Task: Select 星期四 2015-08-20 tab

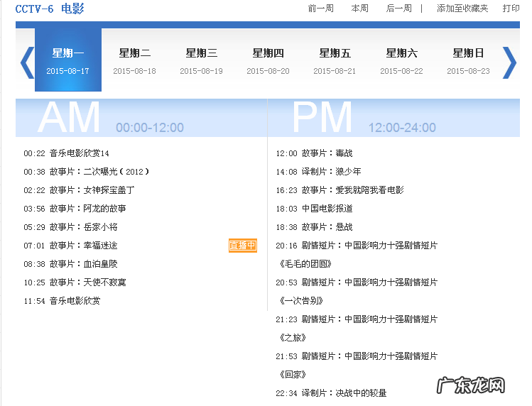Action: click(x=268, y=61)
